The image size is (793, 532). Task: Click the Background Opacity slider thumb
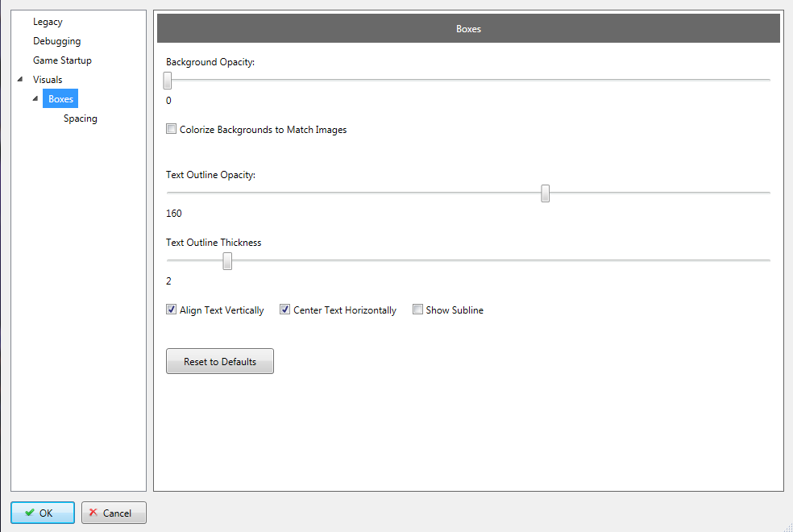click(x=168, y=81)
